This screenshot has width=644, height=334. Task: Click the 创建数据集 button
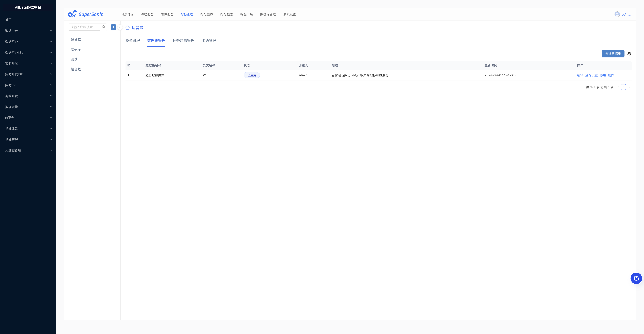click(x=613, y=54)
